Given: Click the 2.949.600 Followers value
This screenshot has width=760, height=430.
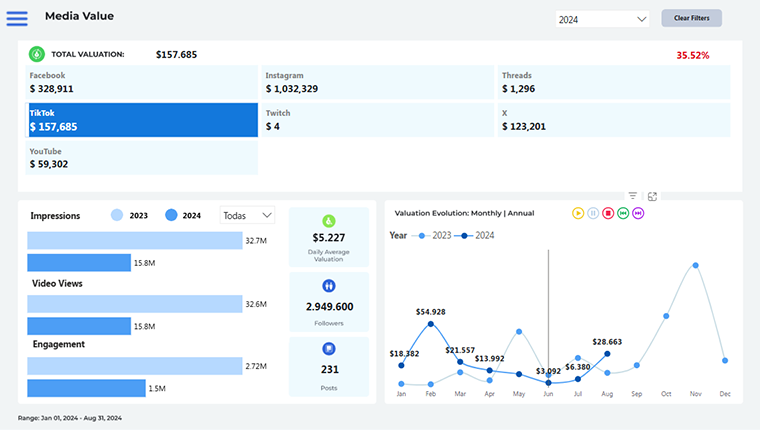Looking at the screenshot, I should [x=329, y=306].
